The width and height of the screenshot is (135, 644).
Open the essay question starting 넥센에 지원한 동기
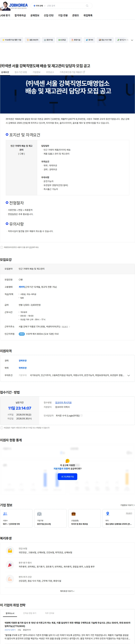(67, 624)
